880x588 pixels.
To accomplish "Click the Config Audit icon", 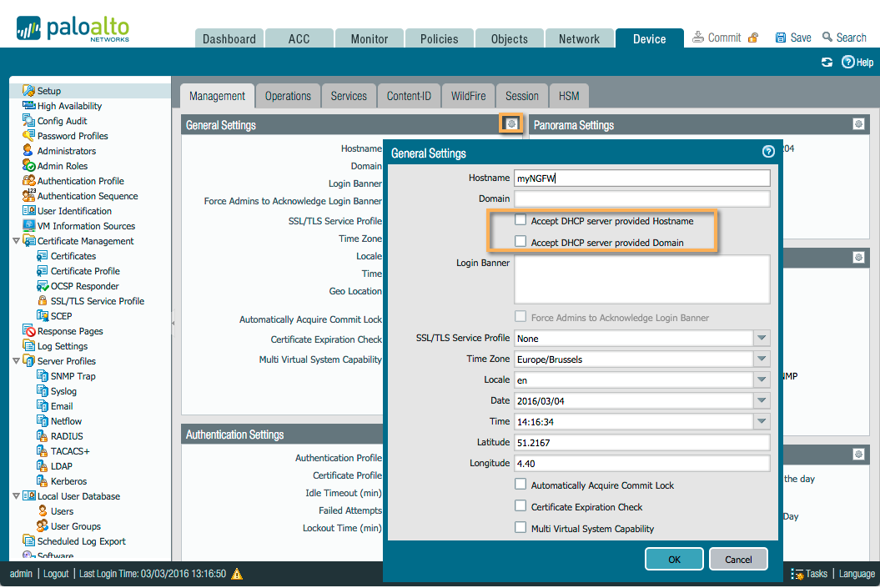I will [28, 120].
